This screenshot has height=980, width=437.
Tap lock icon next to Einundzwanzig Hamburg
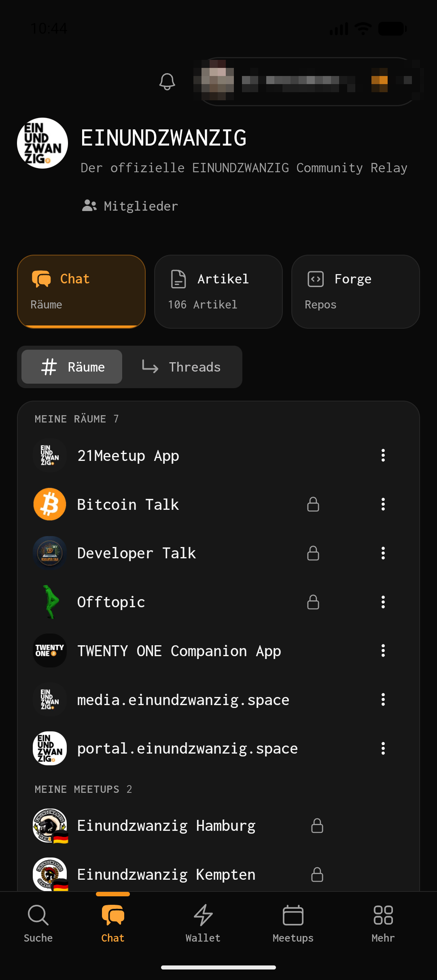point(317,826)
